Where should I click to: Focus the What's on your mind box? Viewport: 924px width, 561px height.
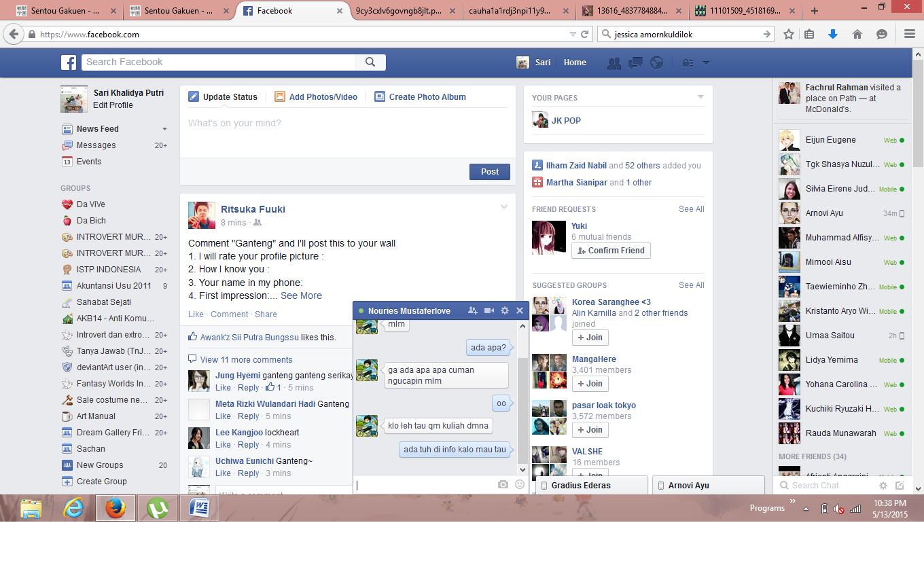[347, 133]
